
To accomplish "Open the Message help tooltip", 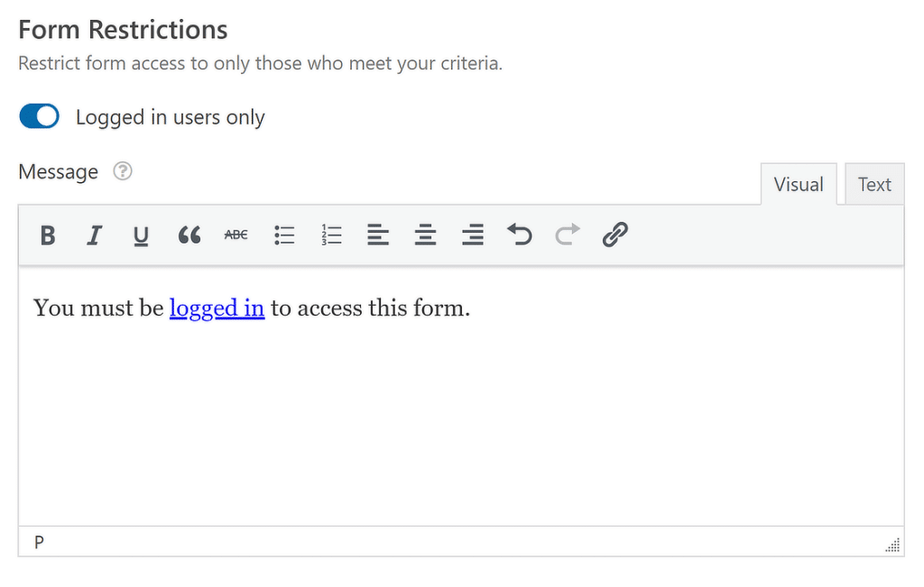I will pyautogui.click(x=122, y=171).
